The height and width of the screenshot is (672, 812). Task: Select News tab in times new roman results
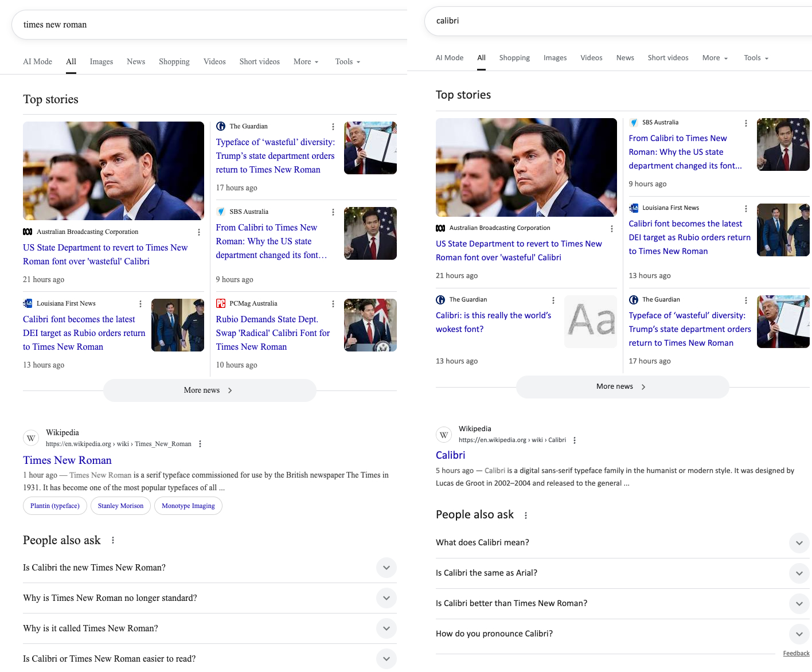click(x=136, y=62)
